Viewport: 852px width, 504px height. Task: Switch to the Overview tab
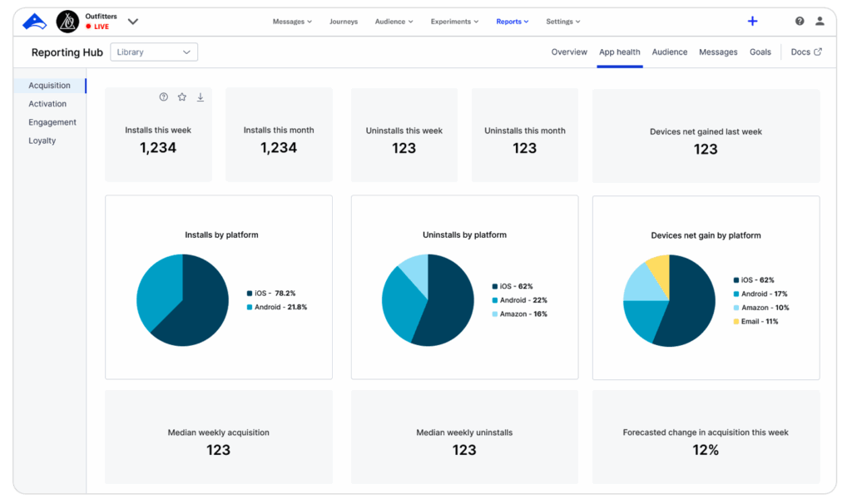click(x=569, y=52)
